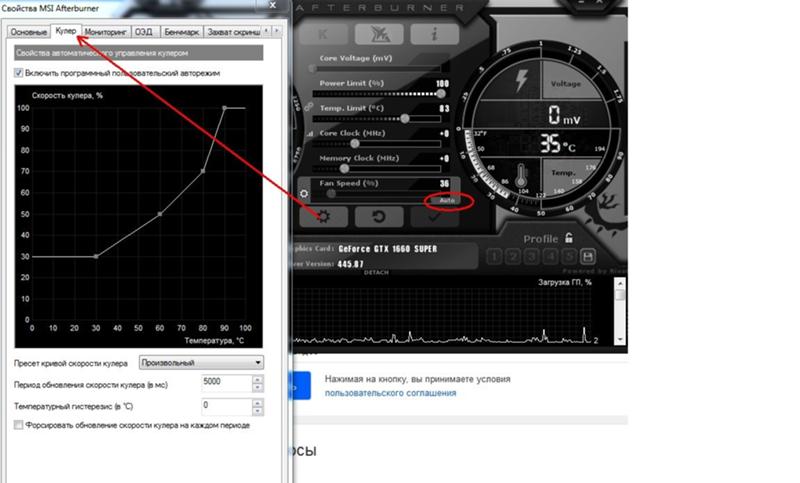
Task: Toggle the Profile lock icon
Action: pyautogui.click(x=569, y=238)
